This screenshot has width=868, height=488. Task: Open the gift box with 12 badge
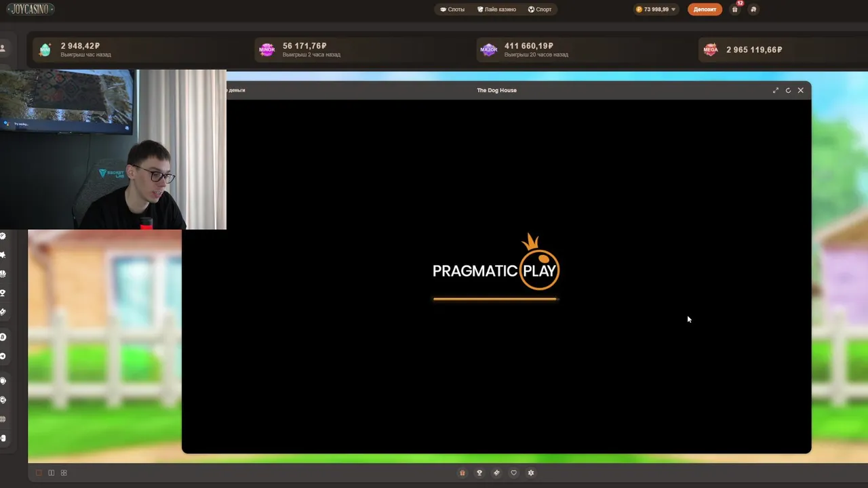coord(735,9)
